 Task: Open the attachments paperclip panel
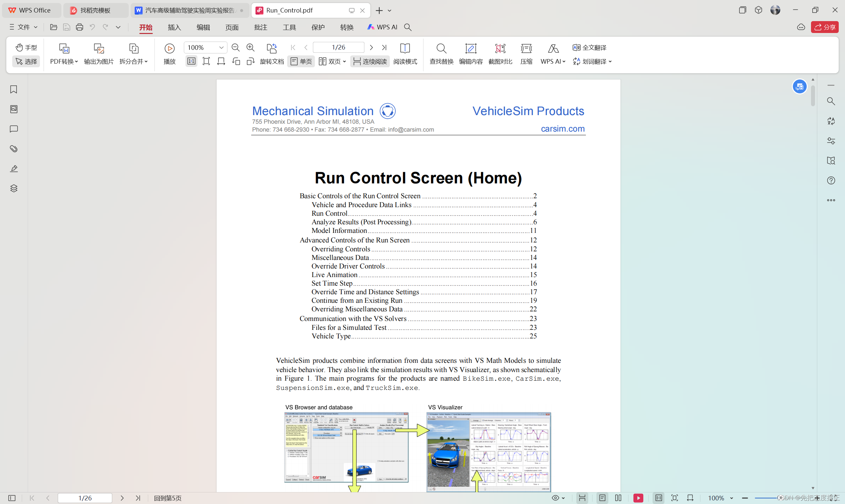point(14,149)
